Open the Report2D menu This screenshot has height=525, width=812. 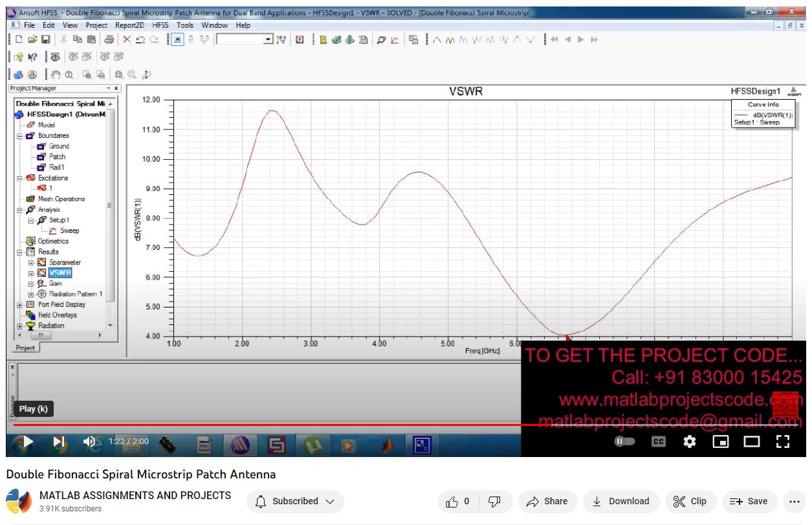(x=129, y=25)
